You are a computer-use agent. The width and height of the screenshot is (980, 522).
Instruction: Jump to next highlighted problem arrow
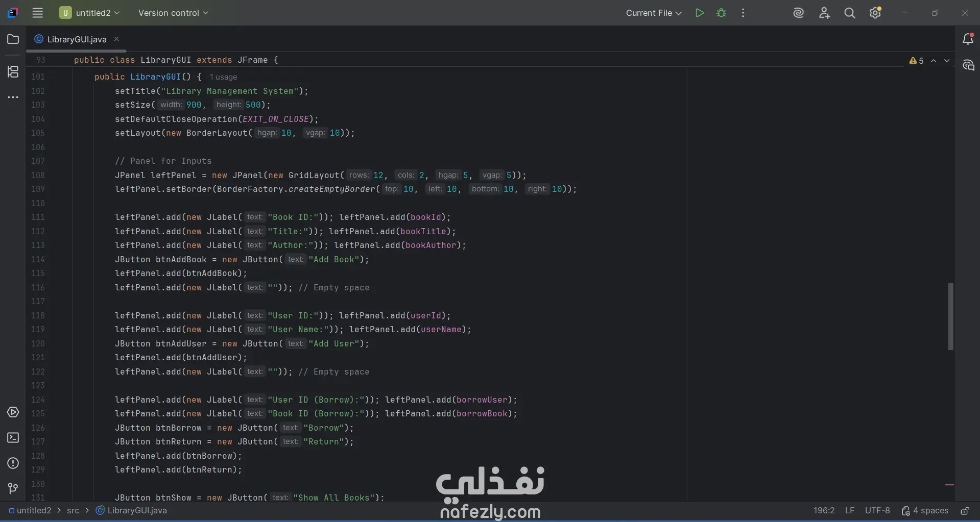tap(947, 61)
